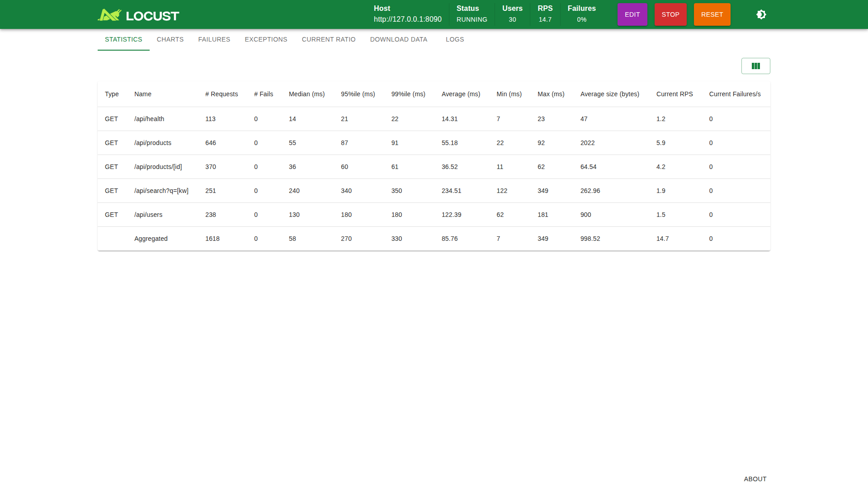
Task: Open the Failures tab
Action: (214, 39)
